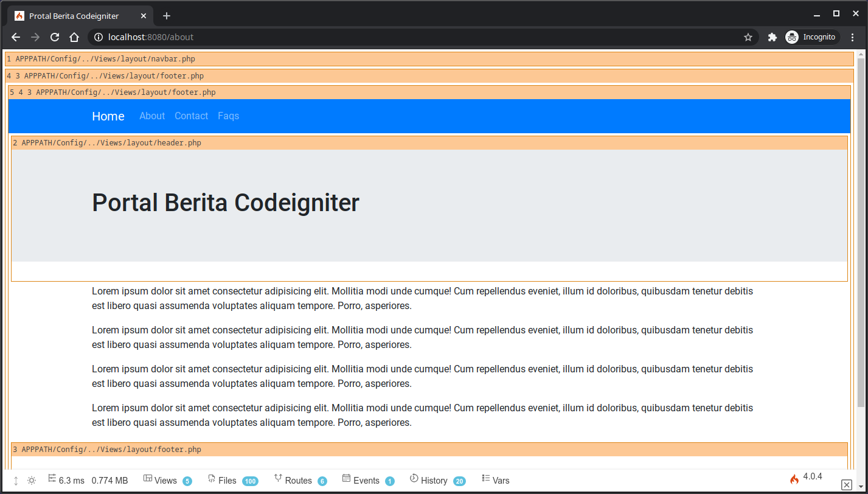This screenshot has width=868, height=494.
Task: Click the CodeIgniter flame logo in the toolbar
Action: 794,479
